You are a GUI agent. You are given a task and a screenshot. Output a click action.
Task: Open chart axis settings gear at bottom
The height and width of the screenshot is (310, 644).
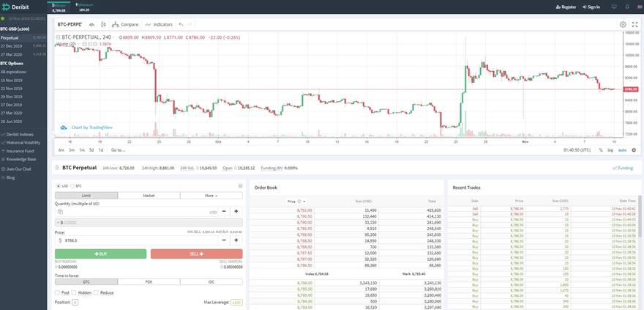[x=634, y=150]
